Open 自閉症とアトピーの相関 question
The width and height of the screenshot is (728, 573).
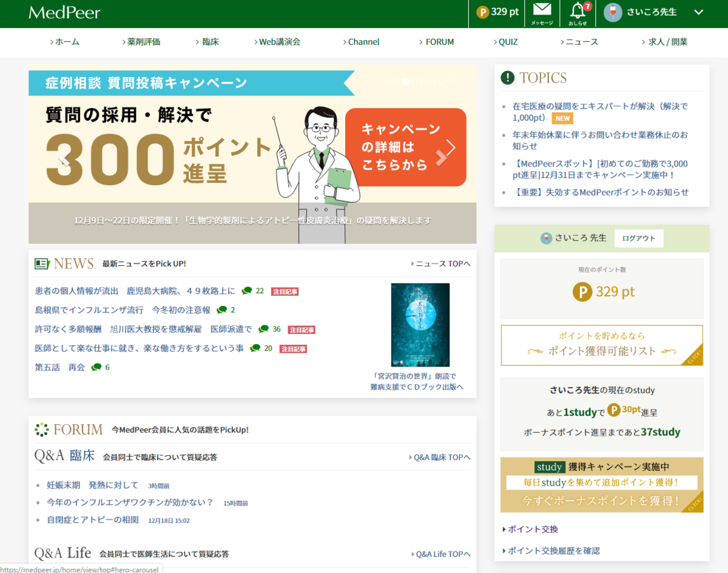(x=93, y=520)
